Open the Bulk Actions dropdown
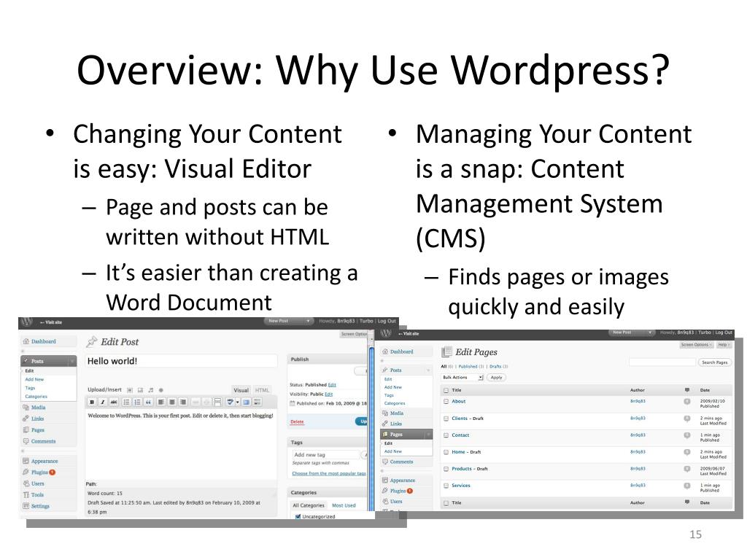Viewport: 747px width, 560px height. 462,378
